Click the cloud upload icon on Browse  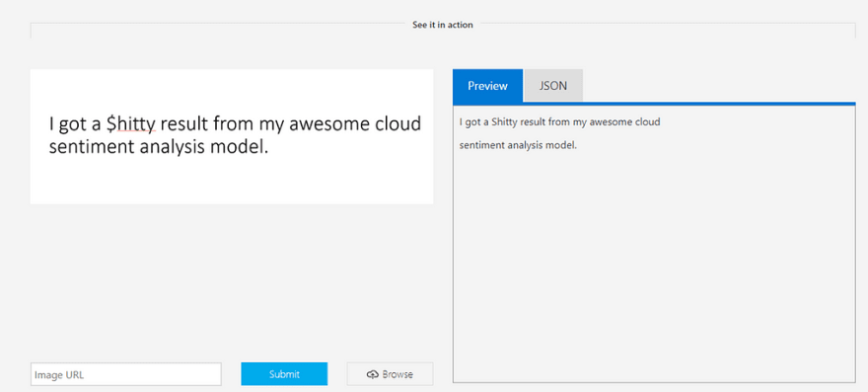(372, 375)
